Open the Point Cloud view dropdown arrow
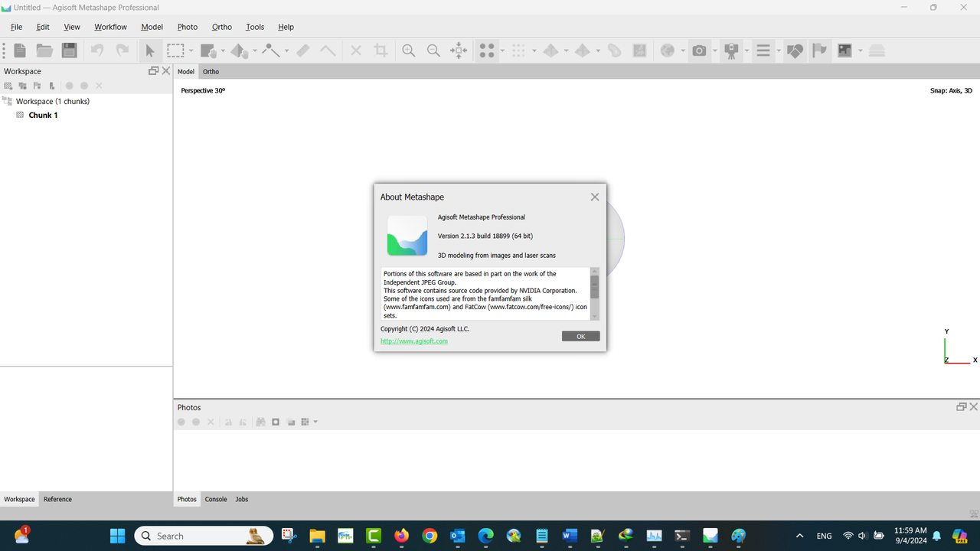980x551 pixels. 502,51
